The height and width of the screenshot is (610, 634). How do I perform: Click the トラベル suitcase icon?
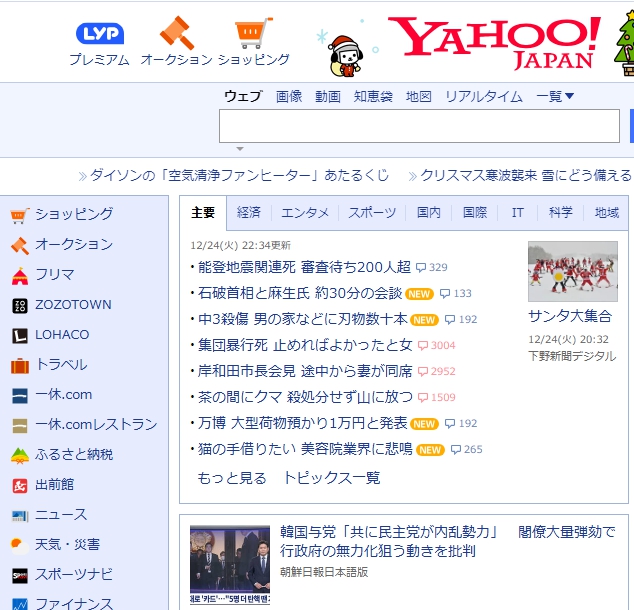point(20,365)
